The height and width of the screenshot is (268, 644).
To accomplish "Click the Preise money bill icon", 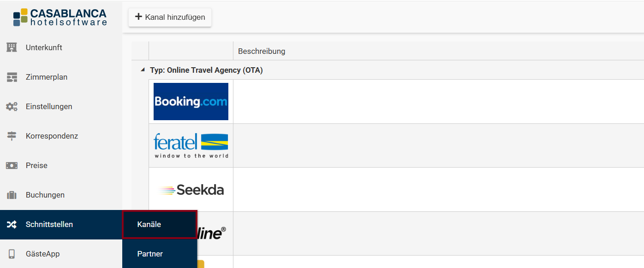I will point(12,165).
